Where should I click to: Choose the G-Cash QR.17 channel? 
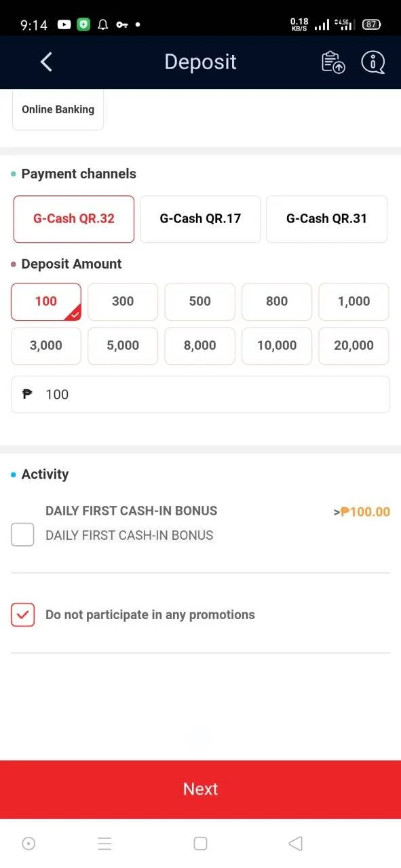(x=200, y=219)
